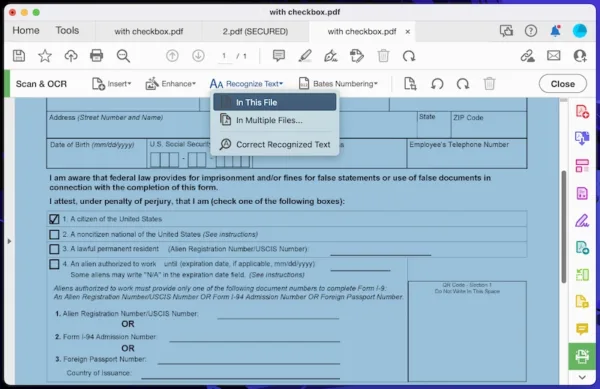This screenshot has width=600, height=389.
Task: Choose In Multiple Files option
Action: tap(275, 120)
